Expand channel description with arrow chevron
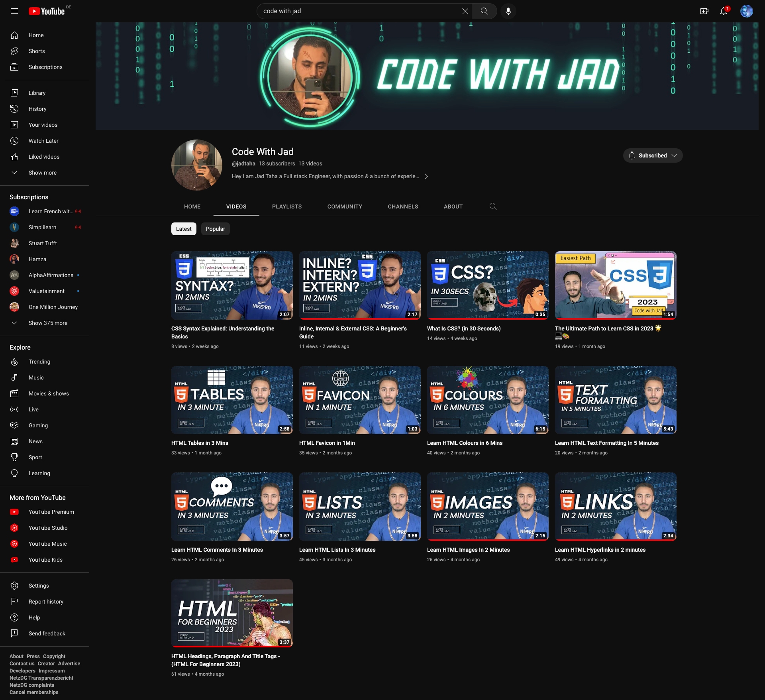 426,176
